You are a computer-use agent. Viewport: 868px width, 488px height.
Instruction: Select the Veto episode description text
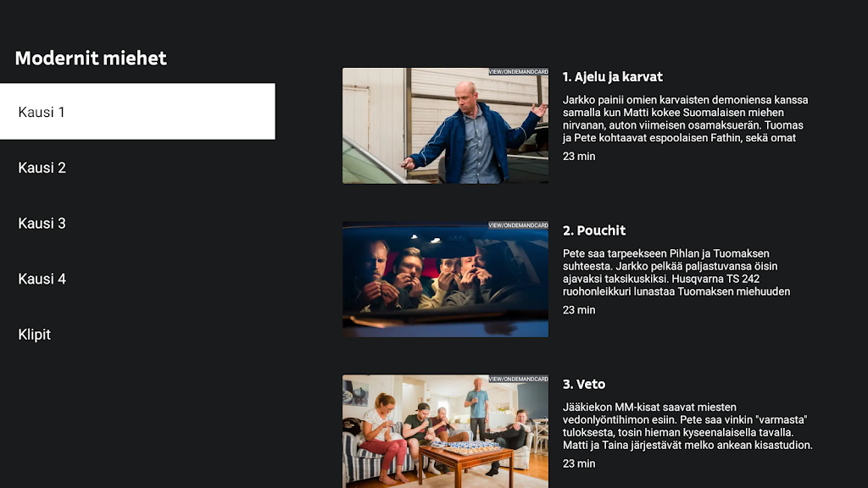(687, 426)
